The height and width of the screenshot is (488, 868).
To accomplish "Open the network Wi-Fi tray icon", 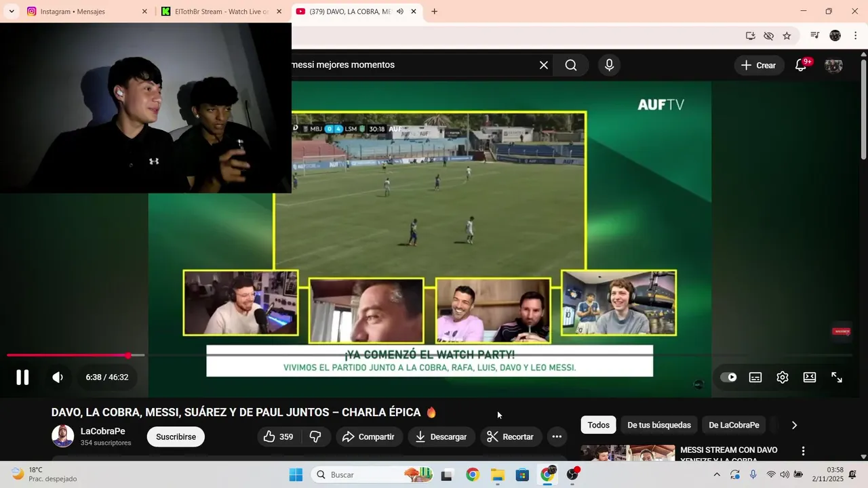I will [x=771, y=474].
